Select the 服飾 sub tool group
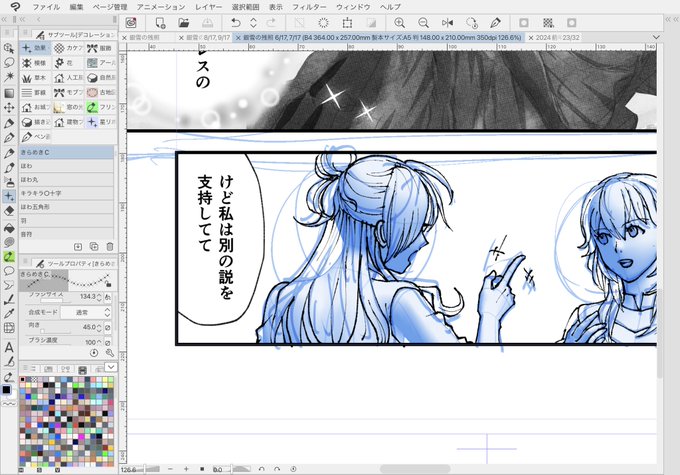Image resolution: width=680 pixels, height=475 pixels. [101, 48]
